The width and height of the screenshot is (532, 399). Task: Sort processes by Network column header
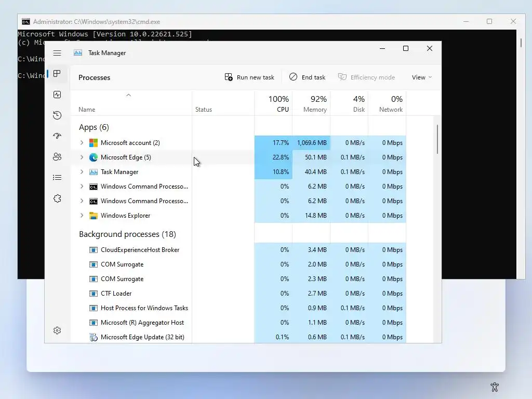point(388,104)
